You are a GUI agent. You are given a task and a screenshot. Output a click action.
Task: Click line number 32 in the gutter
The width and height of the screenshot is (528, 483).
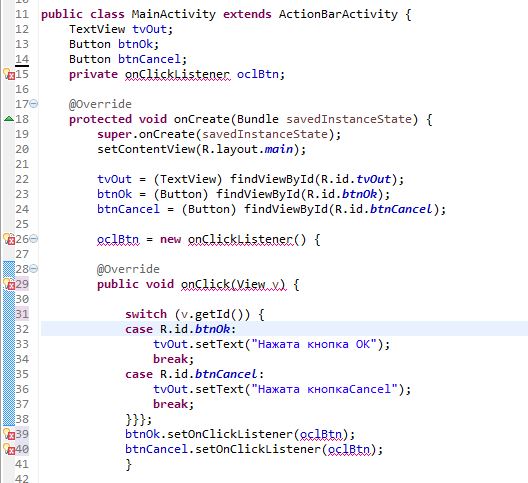(22, 329)
